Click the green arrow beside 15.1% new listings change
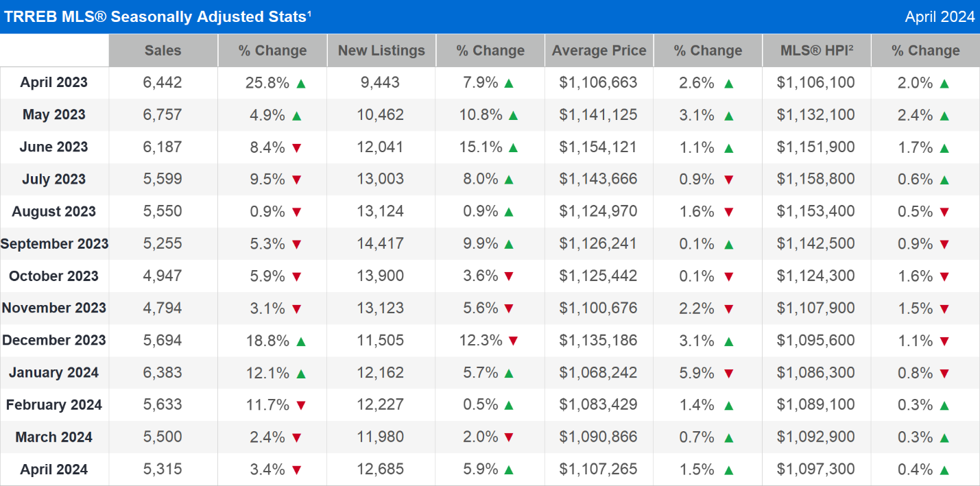 click(514, 148)
